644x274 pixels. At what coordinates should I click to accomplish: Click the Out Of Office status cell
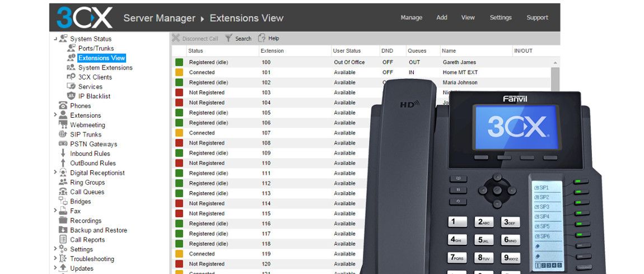349,62
